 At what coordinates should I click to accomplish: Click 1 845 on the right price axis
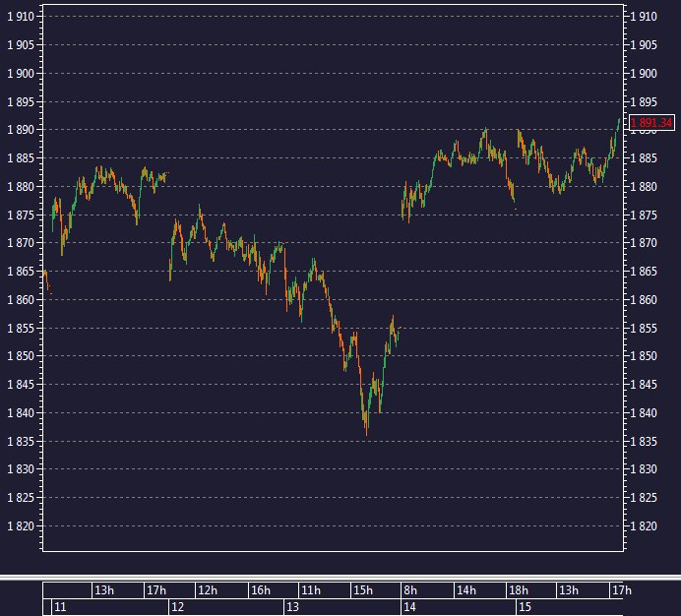point(644,385)
